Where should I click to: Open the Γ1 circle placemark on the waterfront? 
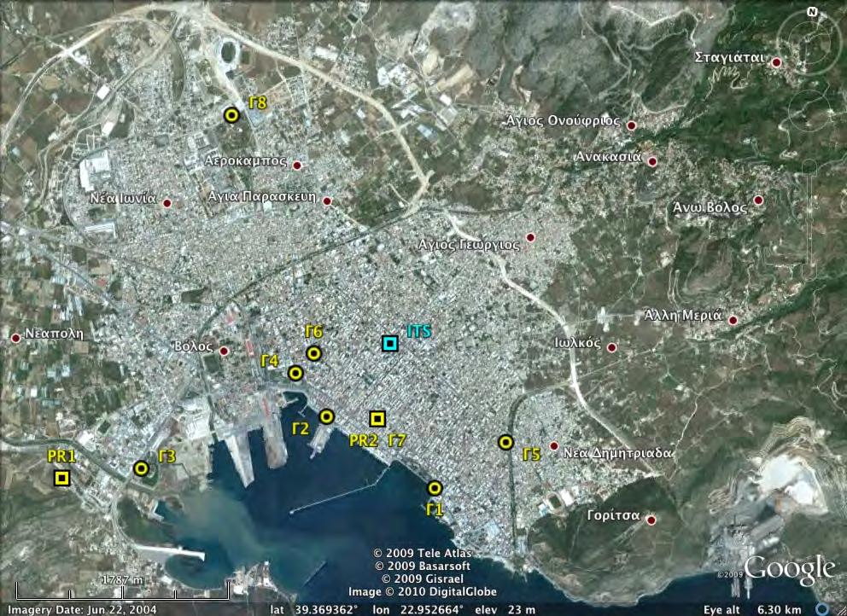click(x=435, y=489)
